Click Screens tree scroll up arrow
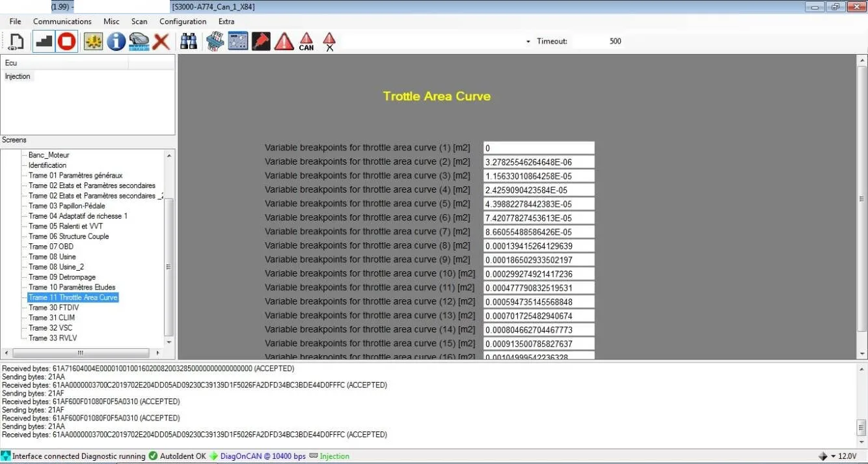The width and height of the screenshot is (868, 464). click(x=169, y=156)
